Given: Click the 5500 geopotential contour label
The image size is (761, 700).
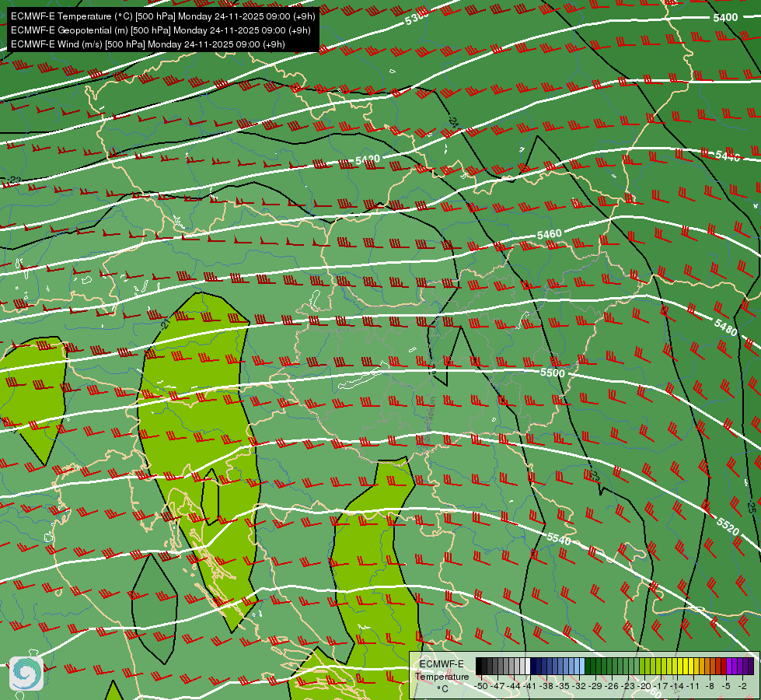Looking at the screenshot, I should tap(553, 373).
